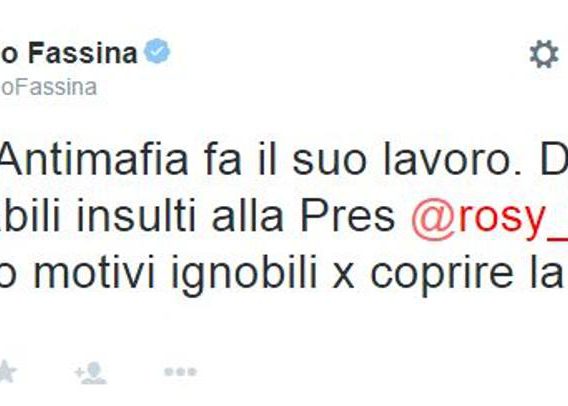568x406 pixels.
Task: Click the add-user follow icon
Action: tap(91, 373)
